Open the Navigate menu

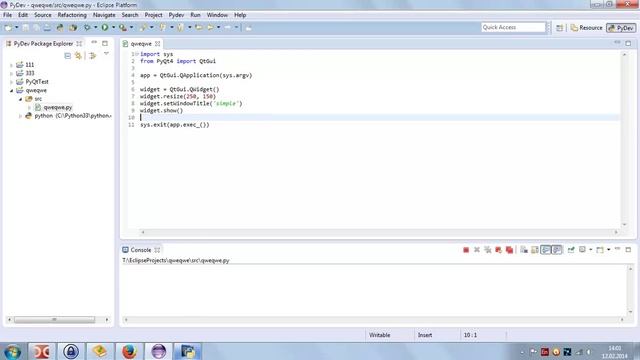pos(104,15)
